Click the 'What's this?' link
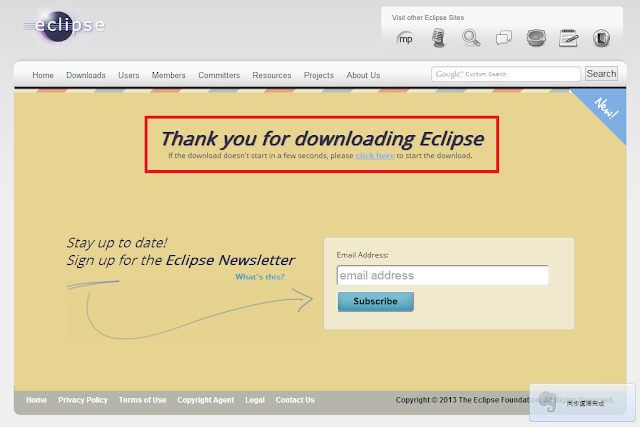640x427 pixels. [x=260, y=277]
